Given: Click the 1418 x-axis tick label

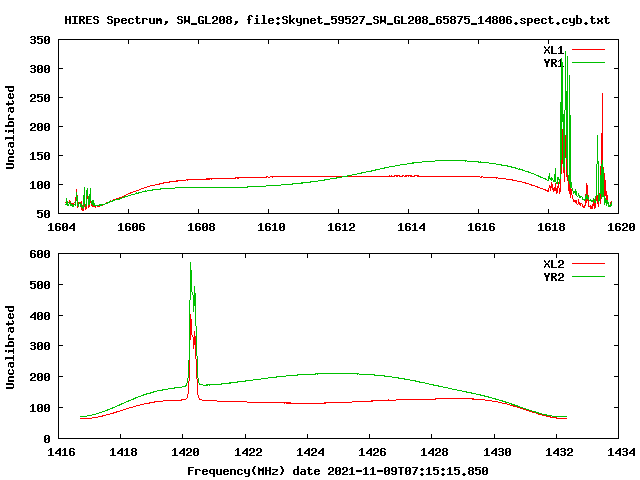Looking at the screenshot, I should click(123, 452).
